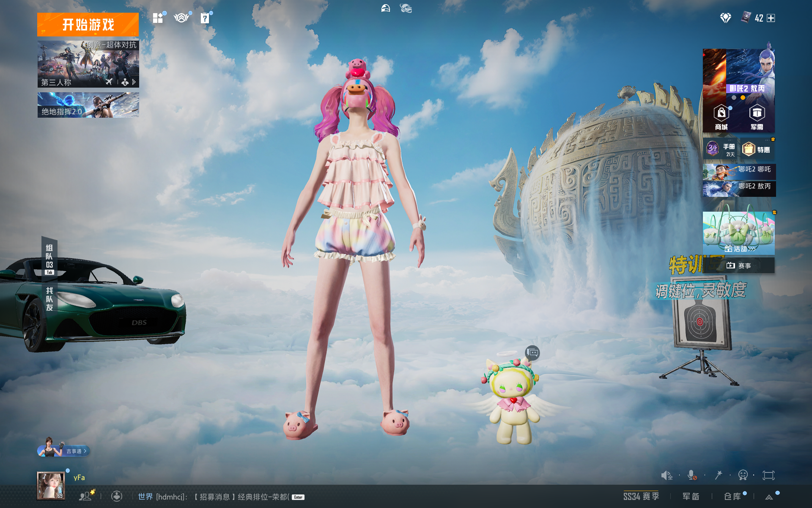
Task: Open the four-square grid menu icon
Action: click(158, 18)
